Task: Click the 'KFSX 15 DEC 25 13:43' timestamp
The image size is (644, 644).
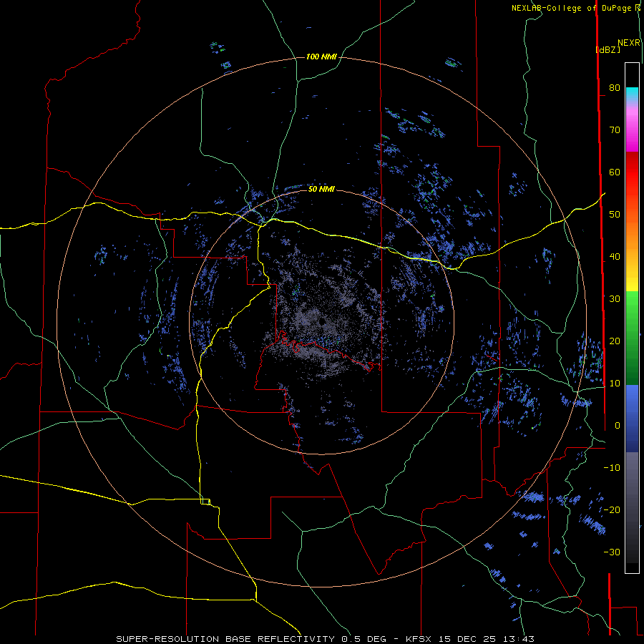Action: point(470,639)
